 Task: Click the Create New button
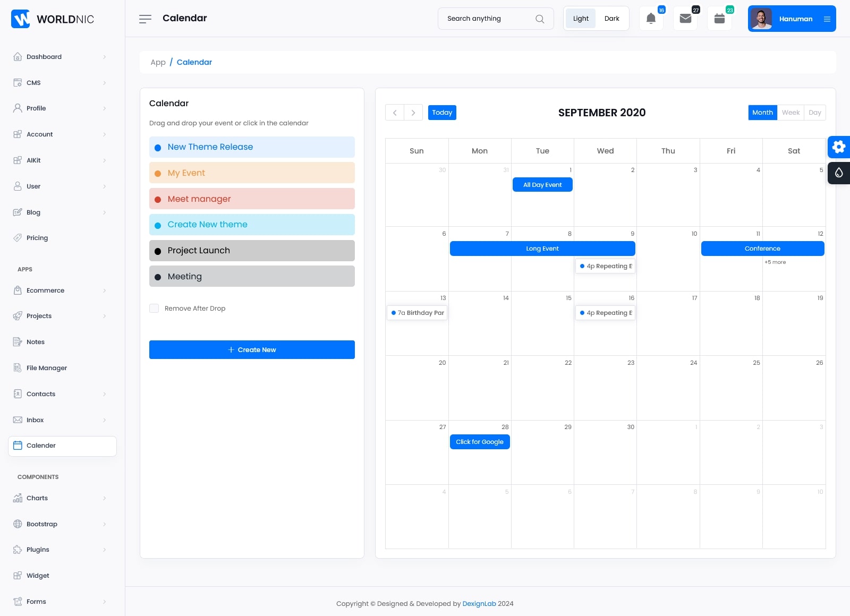(252, 349)
